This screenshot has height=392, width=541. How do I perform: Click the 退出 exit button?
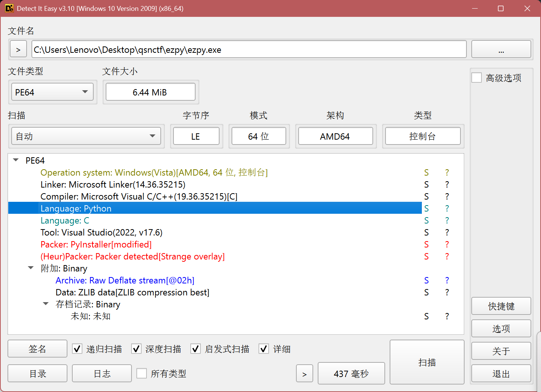501,373
